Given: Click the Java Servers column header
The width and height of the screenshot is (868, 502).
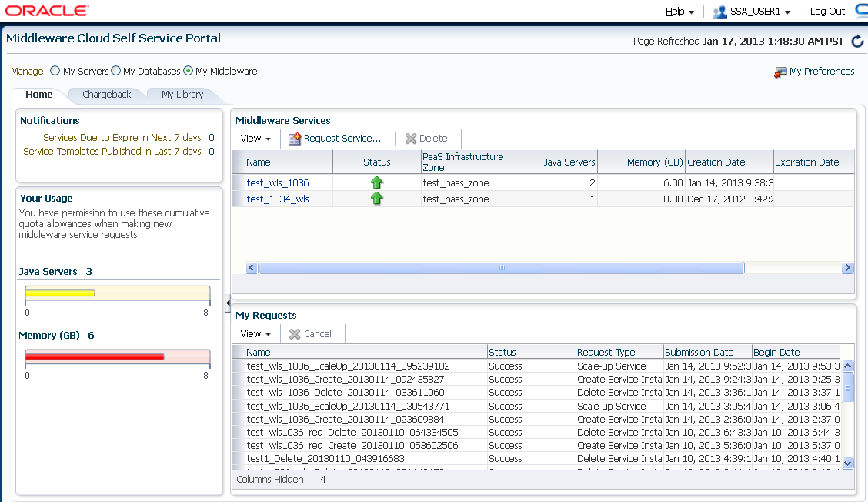Looking at the screenshot, I should [x=553, y=162].
